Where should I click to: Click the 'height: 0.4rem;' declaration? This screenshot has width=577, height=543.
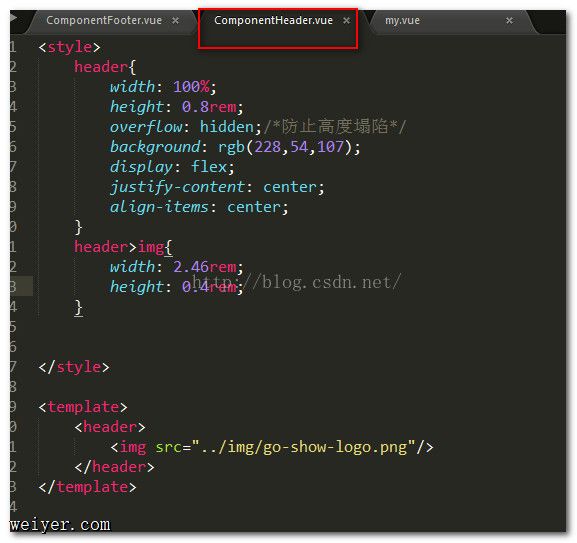(177, 287)
